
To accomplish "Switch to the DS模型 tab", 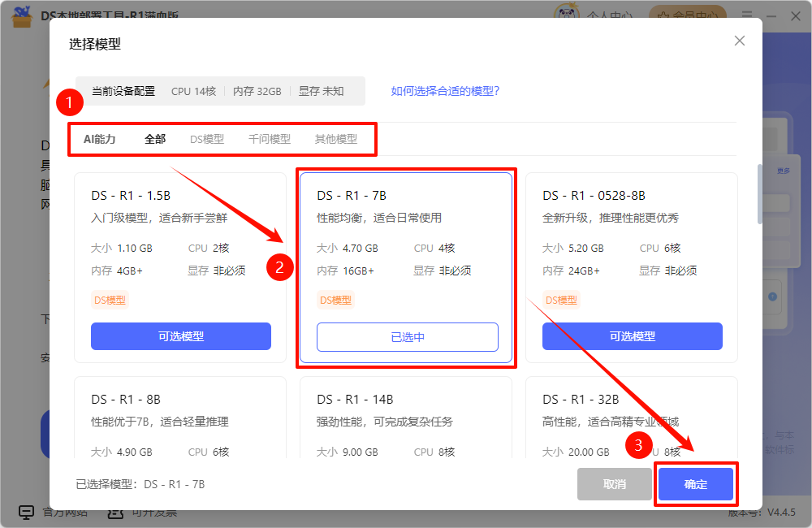I will (207, 139).
